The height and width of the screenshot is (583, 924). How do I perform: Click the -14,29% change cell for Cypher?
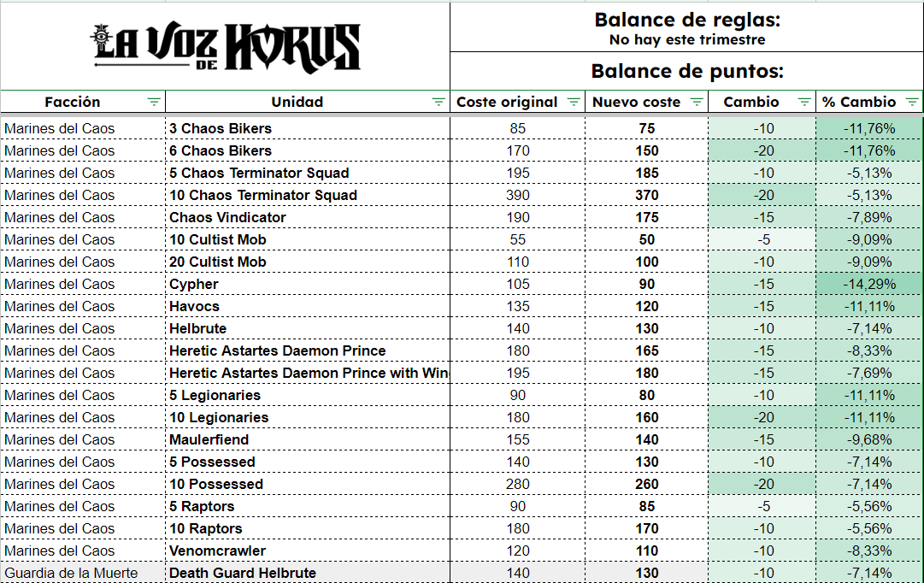coord(869,284)
